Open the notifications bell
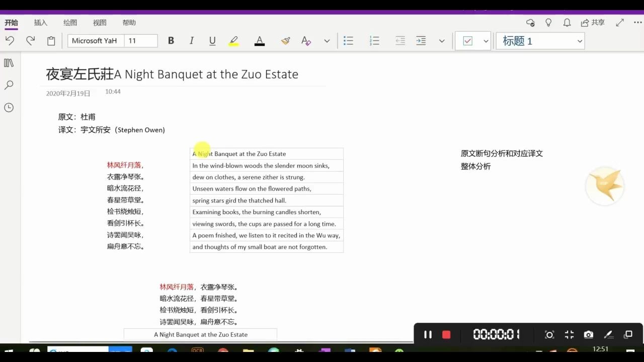Image resolution: width=644 pixels, height=362 pixels. click(567, 23)
